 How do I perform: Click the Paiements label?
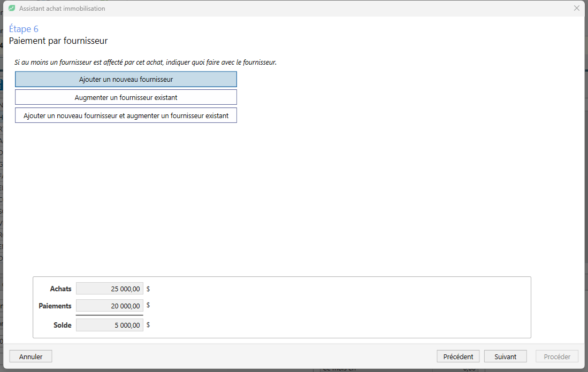tap(55, 306)
